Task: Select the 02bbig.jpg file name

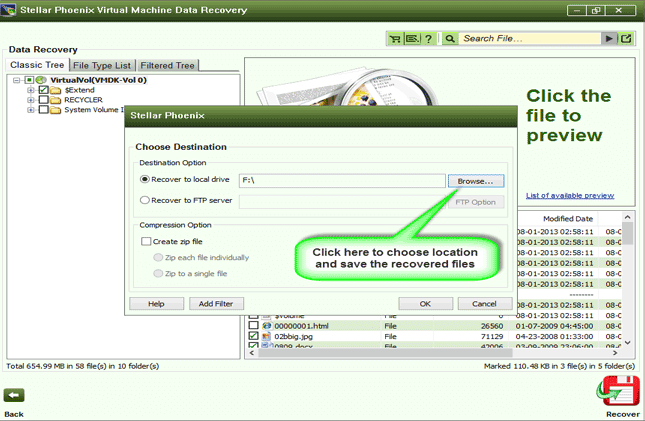Action: coord(294,337)
